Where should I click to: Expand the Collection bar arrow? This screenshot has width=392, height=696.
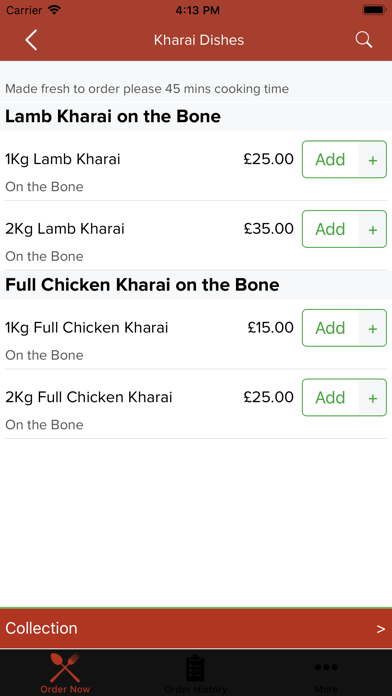(381, 629)
